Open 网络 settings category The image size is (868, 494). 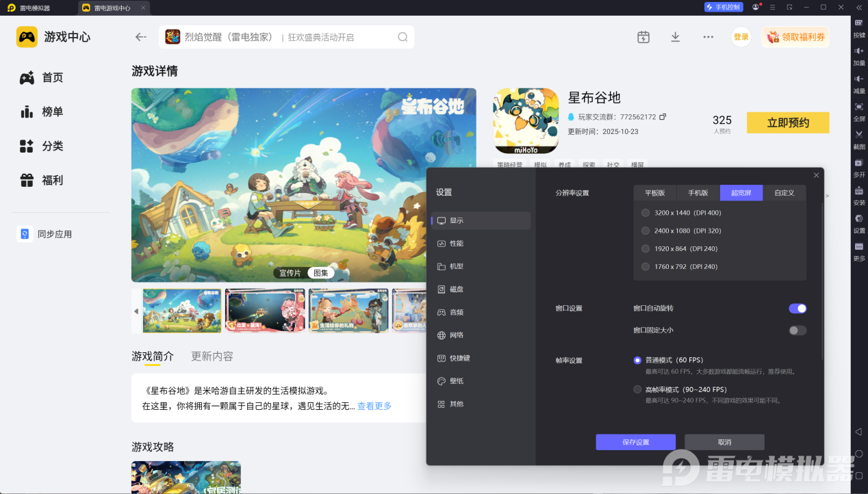(481, 335)
